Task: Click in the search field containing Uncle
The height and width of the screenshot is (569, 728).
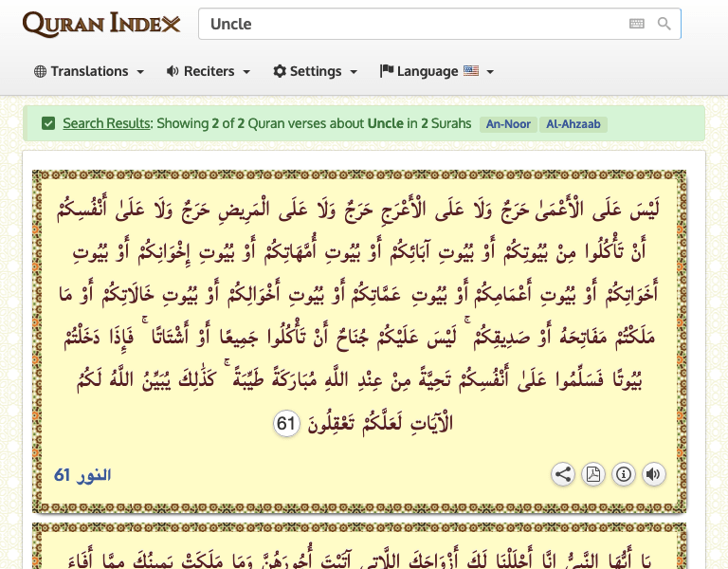Action: pos(408,24)
